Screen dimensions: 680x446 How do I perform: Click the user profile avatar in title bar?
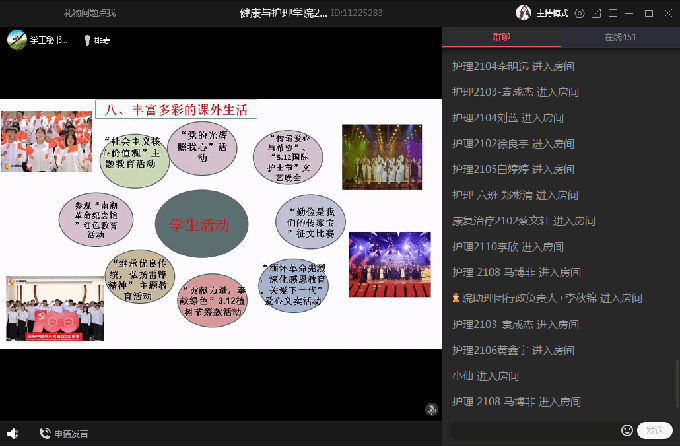(522, 13)
